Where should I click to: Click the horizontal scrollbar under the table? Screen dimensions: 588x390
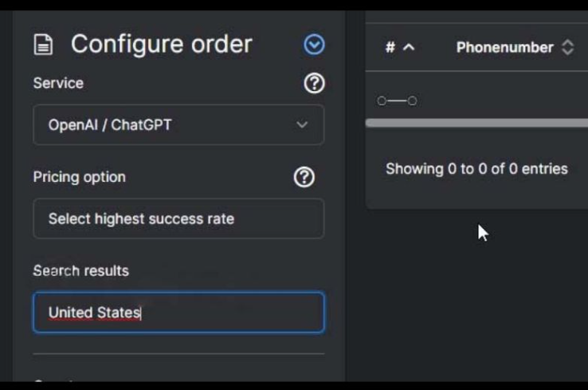pos(476,123)
